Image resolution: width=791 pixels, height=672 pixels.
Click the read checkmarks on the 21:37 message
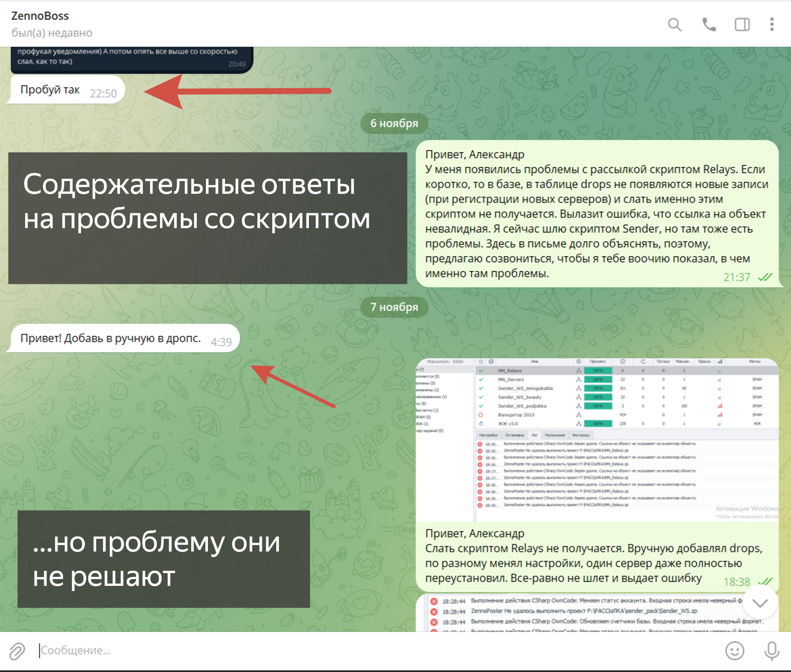click(x=765, y=277)
